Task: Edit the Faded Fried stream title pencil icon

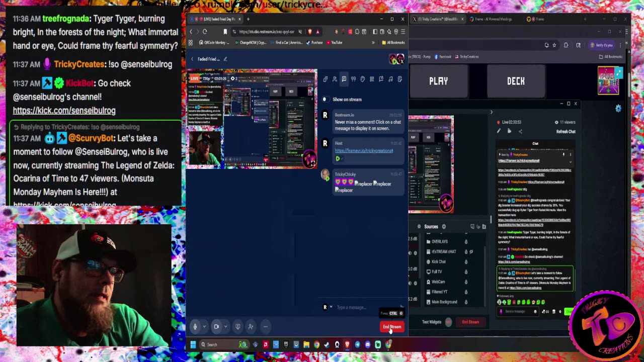Action: click(x=225, y=59)
